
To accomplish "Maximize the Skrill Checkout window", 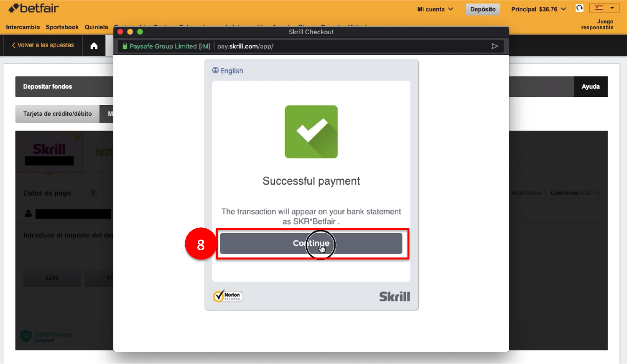I will click(x=140, y=32).
